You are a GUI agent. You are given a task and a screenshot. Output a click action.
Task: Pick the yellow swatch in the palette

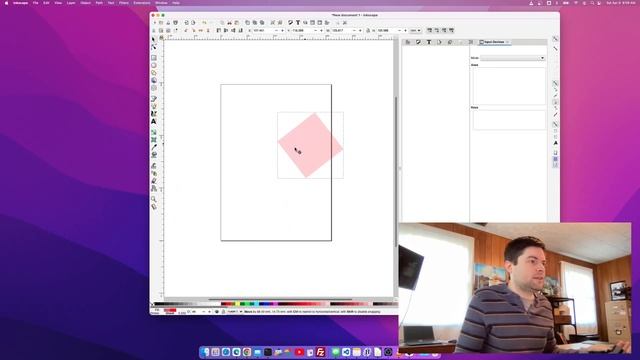[x=237, y=304]
